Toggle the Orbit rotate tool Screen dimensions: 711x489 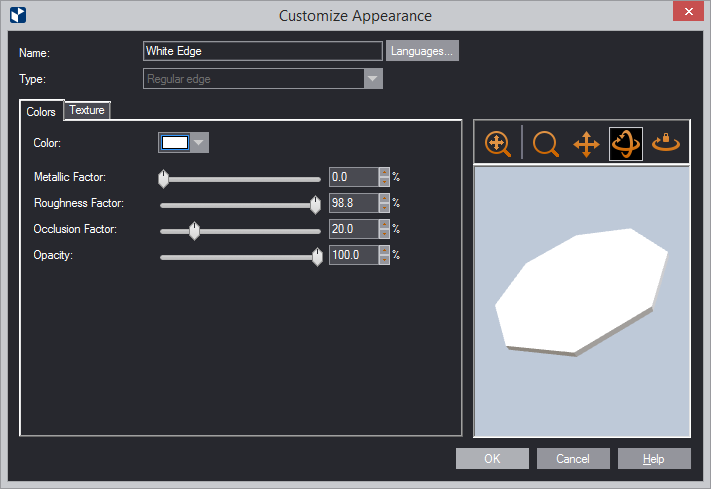(x=626, y=144)
